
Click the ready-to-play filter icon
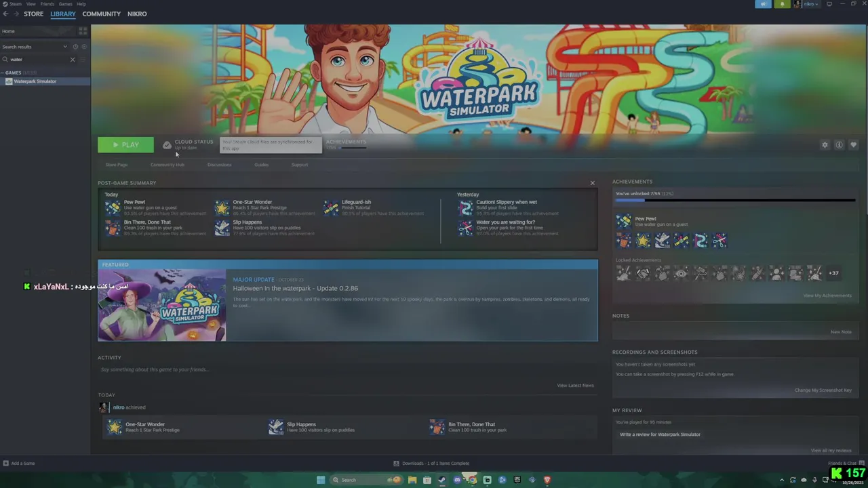(x=84, y=47)
